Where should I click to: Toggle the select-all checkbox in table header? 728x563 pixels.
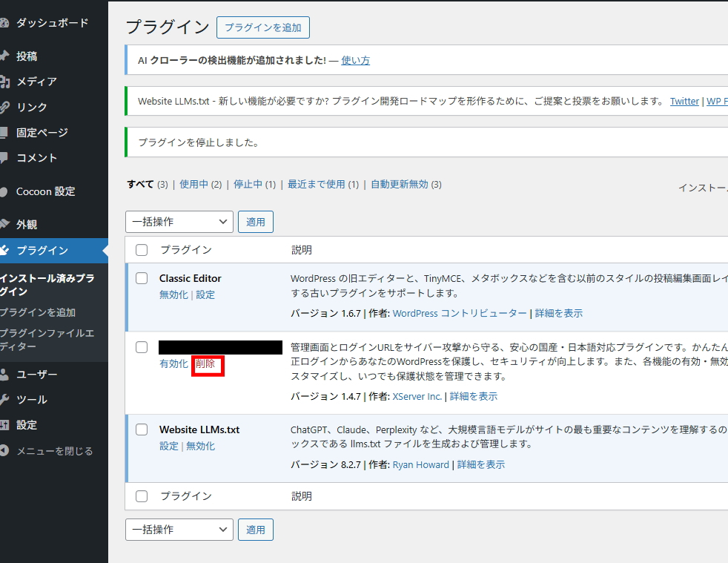point(142,250)
